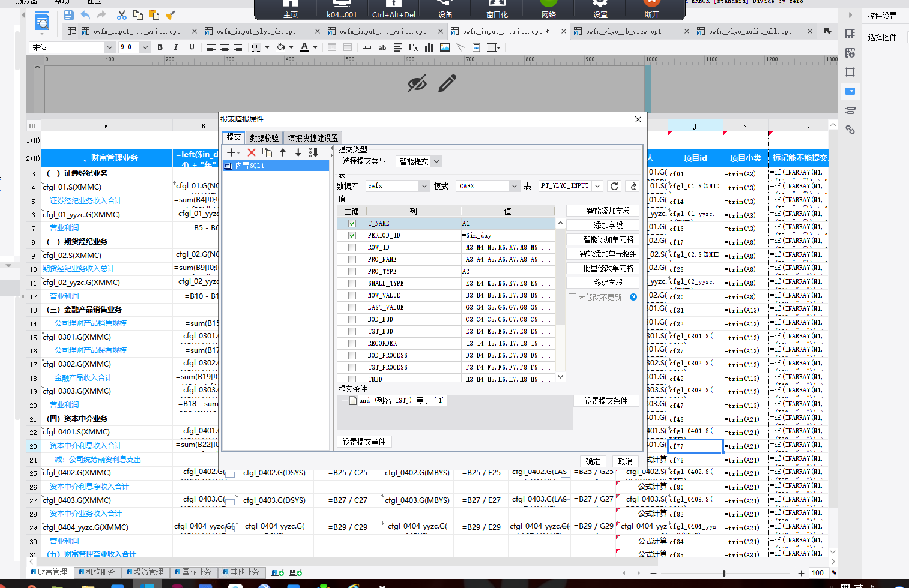Viewport: 909px width, 588px height.
Task: Click help icon next to 未修改不更新
Action: (x=633, y=297)
